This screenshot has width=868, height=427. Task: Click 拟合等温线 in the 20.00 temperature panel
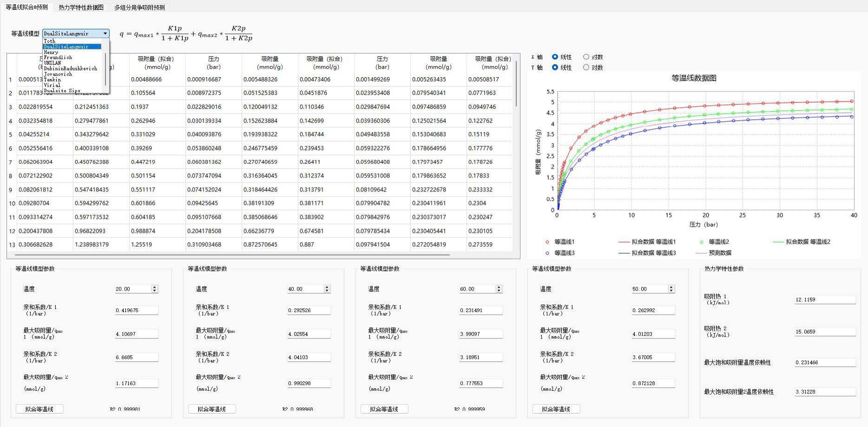39,409
